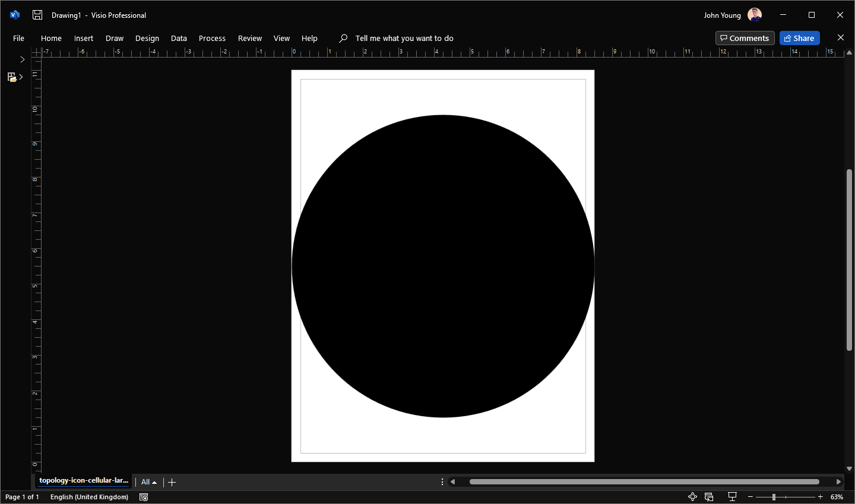Click the zoom in plus icon
Screen dimensions: 855x504
[x=821, y=497]
